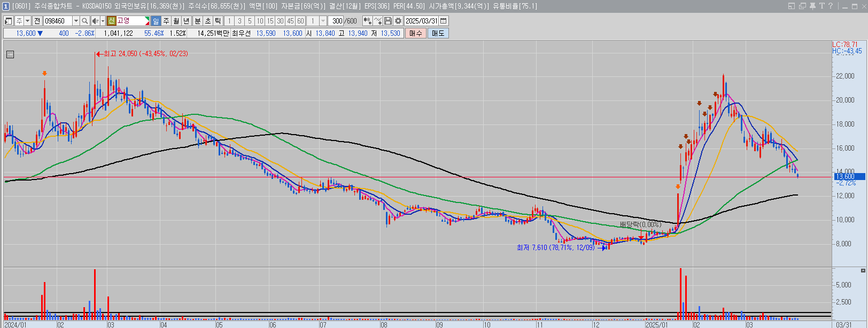The image size is (868, 328).
Task: Expand the custom interval dropdown arrow
Action: click(323, 21)
